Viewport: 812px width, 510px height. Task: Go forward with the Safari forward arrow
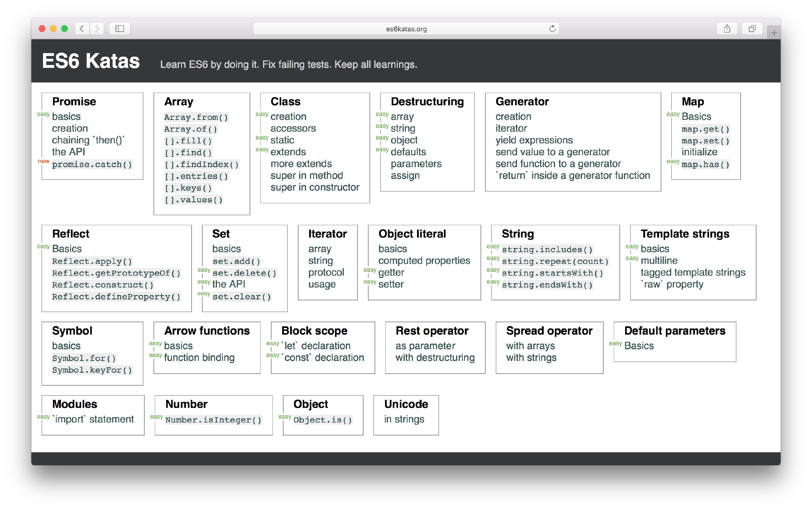pos(97,29)
